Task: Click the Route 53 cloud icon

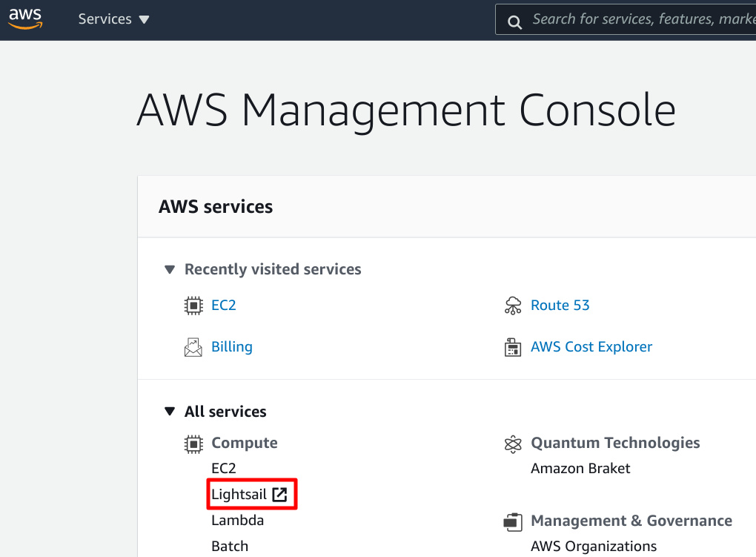Action: click(x=513, y=306)
